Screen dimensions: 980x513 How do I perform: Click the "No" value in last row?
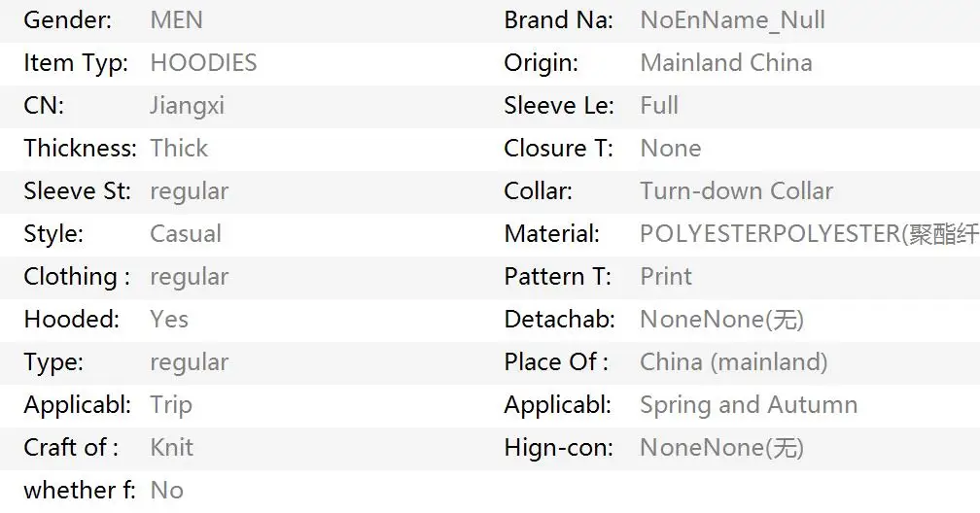point(166,491)
